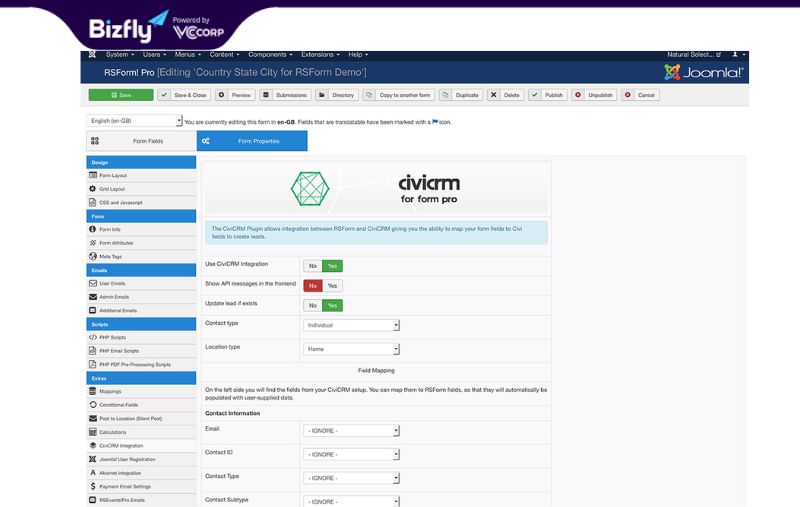This screenshot has height=507, width=800.
Task: Open the Contact Subtype mapping dropdown
Action: point(352,501)
